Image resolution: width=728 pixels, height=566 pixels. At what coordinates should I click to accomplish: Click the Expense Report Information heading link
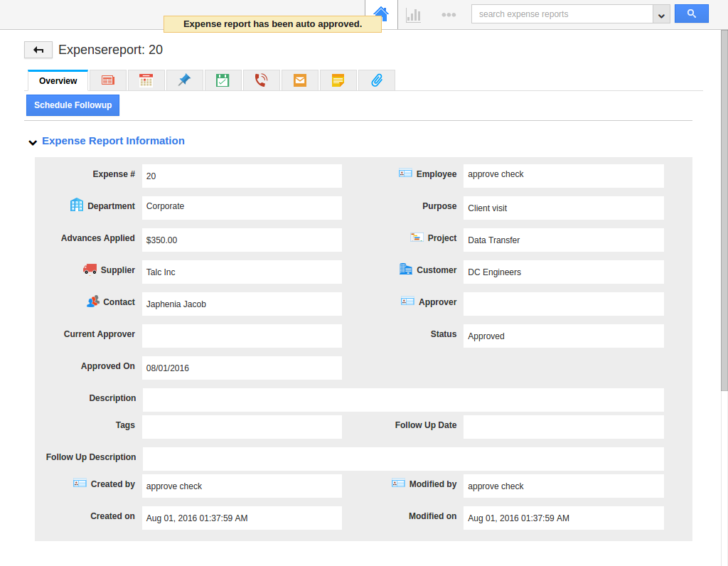click(x=113, y=141)
